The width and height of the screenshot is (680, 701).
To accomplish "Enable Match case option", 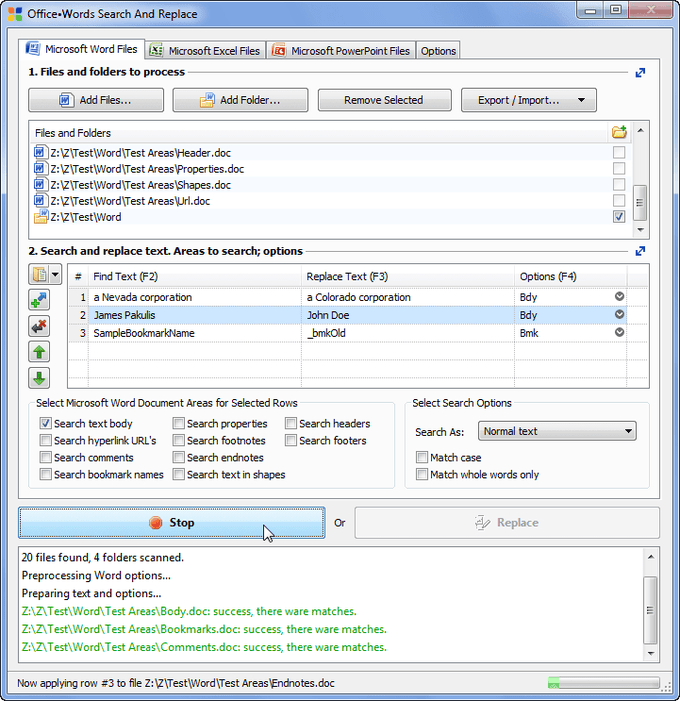I will point(422,457).
